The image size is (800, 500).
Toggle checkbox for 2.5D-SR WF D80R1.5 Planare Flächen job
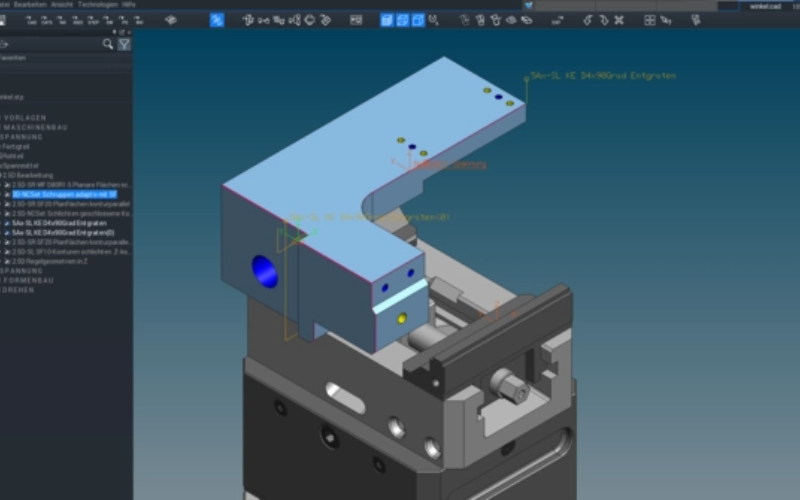(7, 185)
